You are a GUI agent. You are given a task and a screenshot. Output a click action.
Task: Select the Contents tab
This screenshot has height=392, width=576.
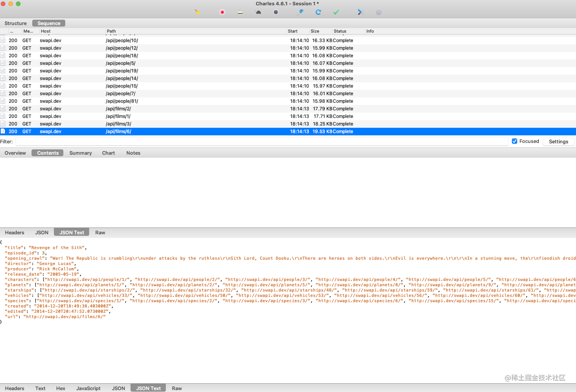click(48, 153)
